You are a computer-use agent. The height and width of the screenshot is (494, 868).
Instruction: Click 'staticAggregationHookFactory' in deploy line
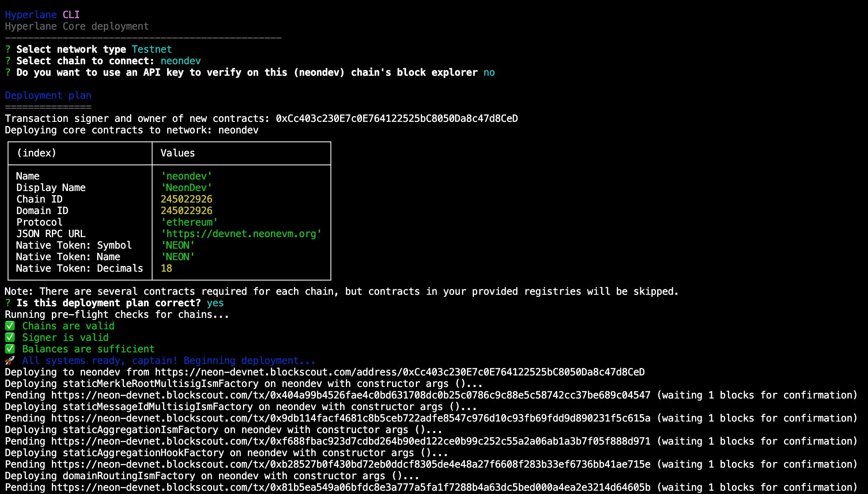pyautogui.click(x=143, y=453)
